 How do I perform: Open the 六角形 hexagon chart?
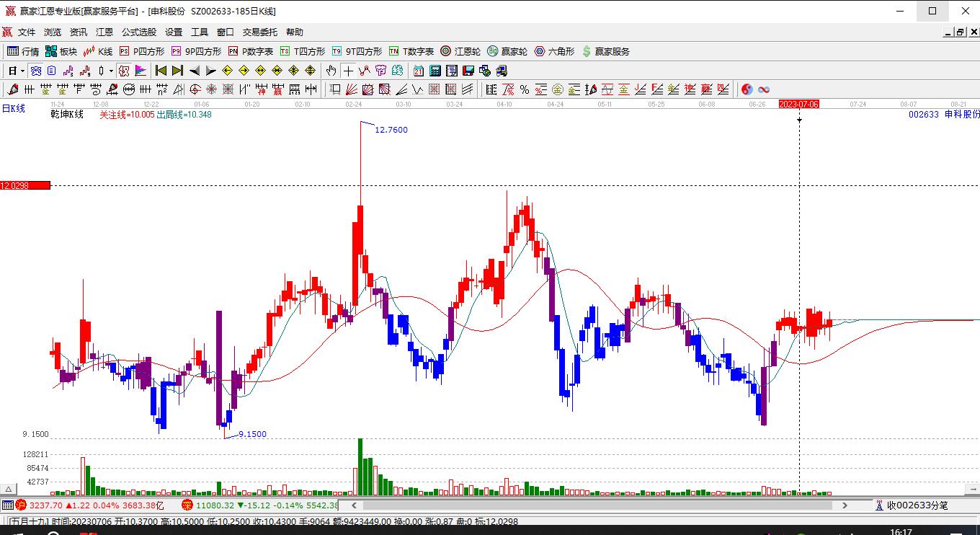pos(554,51)
